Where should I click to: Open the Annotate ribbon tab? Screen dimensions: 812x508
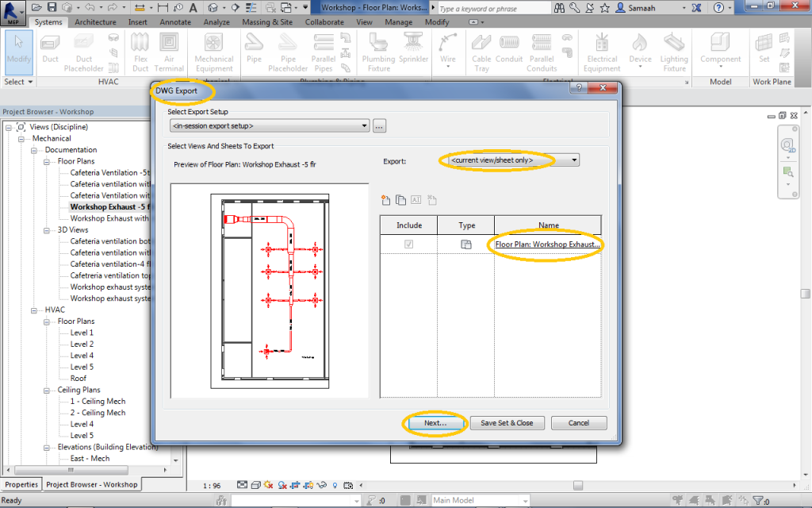[175, 22]
